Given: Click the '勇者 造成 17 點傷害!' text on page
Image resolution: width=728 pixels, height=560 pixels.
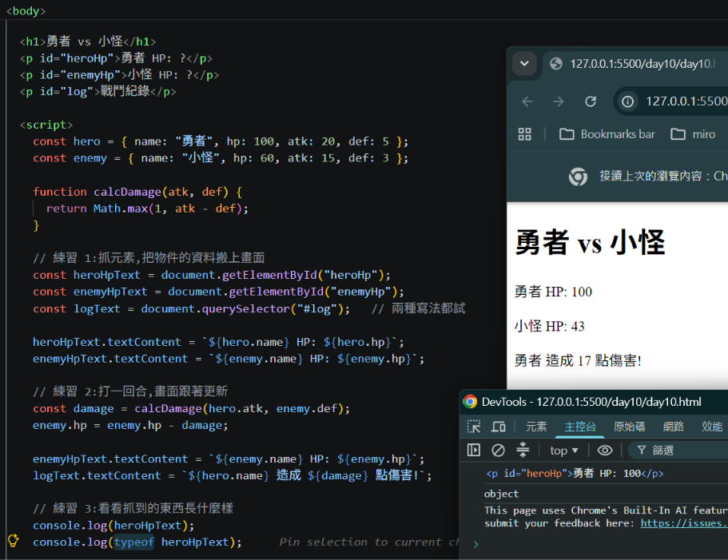Looking at the screenshot, I should pos(578,360).
